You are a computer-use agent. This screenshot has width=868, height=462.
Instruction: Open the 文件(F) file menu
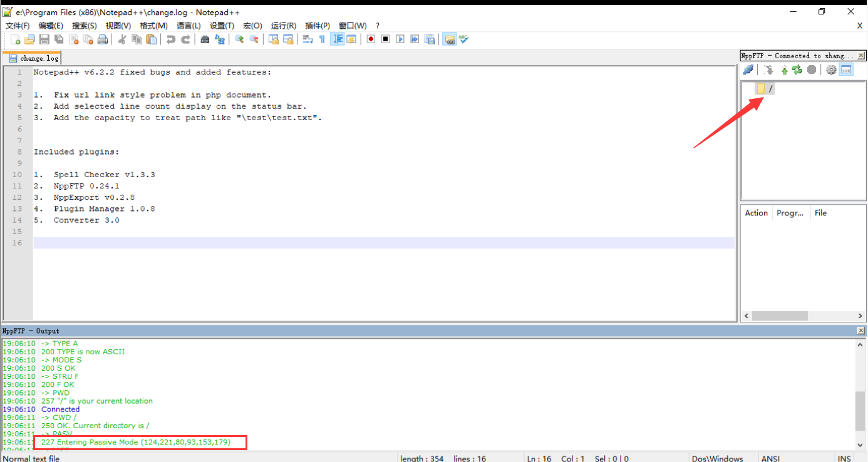click(18, 26)
